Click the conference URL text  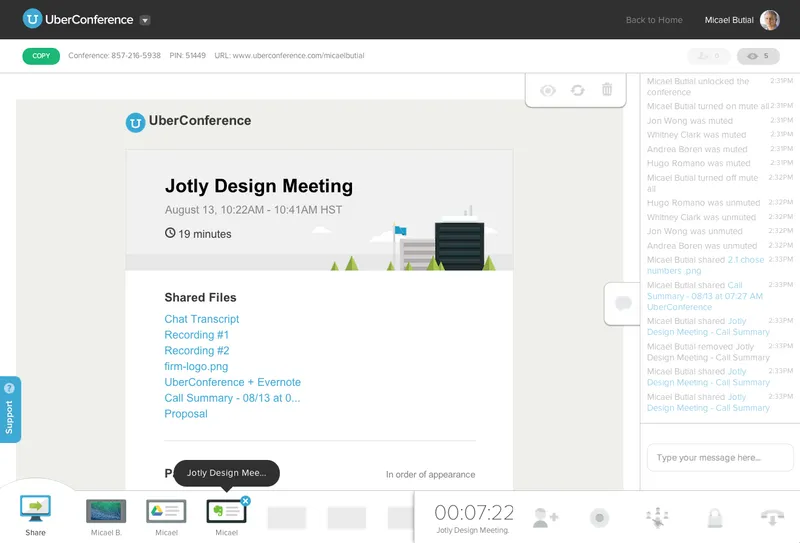[x=289, y=56]
